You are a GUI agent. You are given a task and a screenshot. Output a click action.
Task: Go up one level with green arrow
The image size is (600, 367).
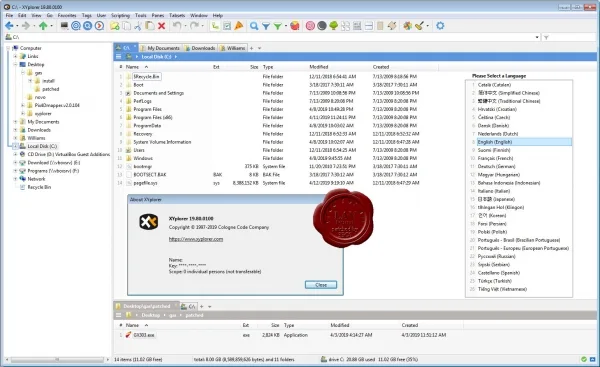pyautogui.click(x=43, y=26)
